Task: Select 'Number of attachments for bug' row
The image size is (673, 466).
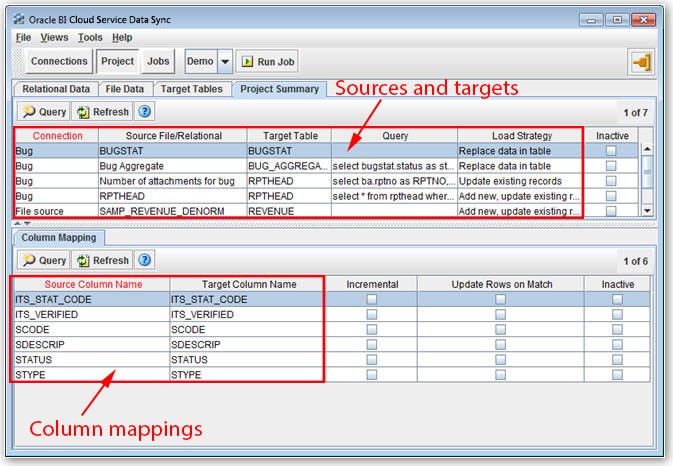Action: click(x=173, y=181)
